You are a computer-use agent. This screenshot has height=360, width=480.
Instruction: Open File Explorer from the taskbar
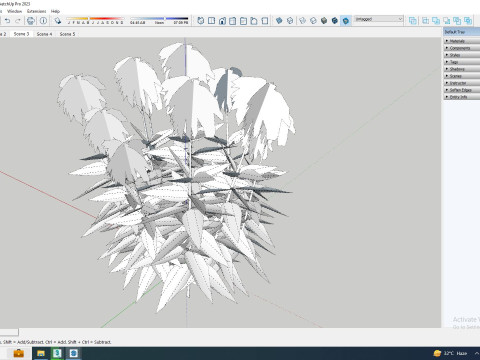41,353
